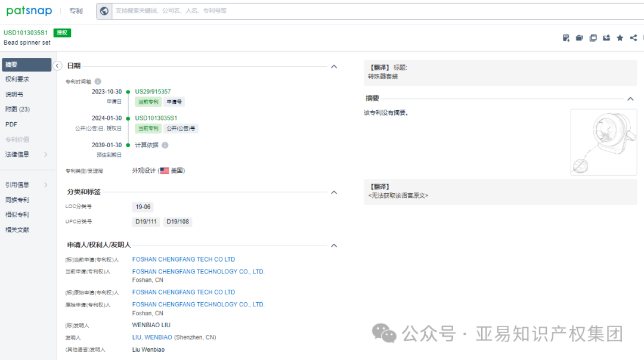Open publication number USD1013035S1 in timeline
This screenshot has width=644, height=360.
tap(156, 118)
